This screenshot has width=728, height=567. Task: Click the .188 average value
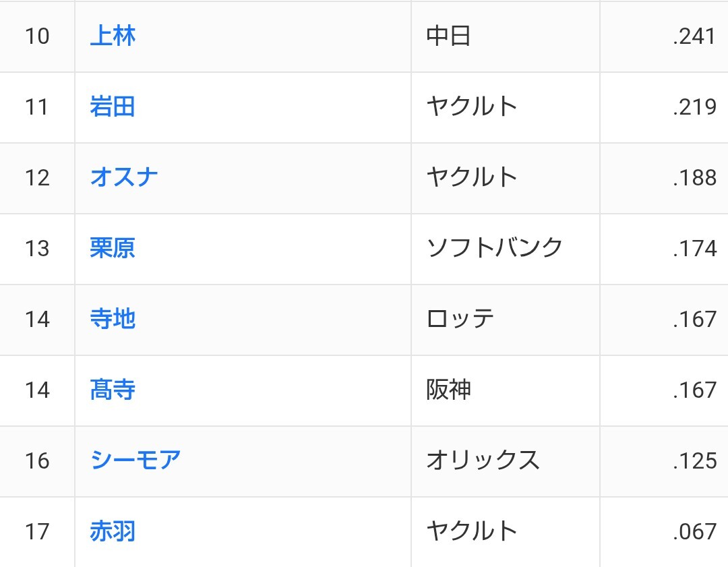pyautogui.click(x=694, y=178)
